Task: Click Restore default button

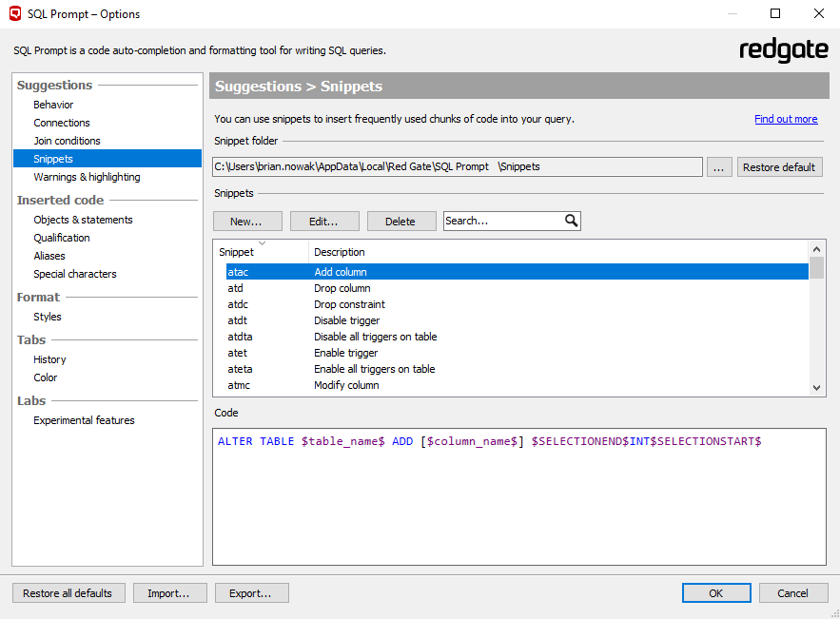Action: (779, 167)
